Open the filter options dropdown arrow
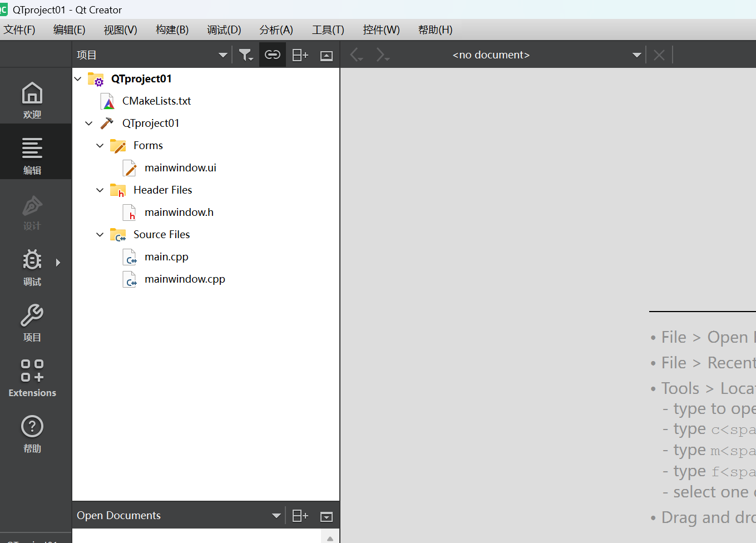 pyautogui.click(x=251, y=59)
